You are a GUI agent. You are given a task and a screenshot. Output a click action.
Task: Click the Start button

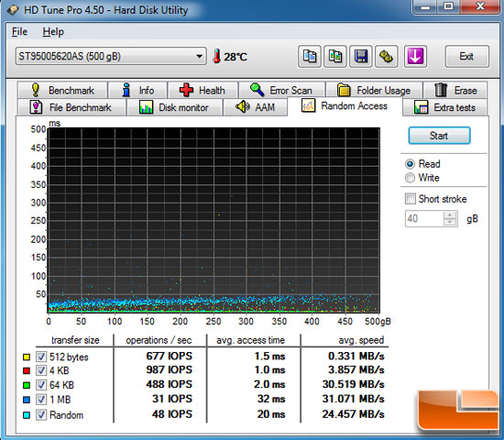(439, 136)
